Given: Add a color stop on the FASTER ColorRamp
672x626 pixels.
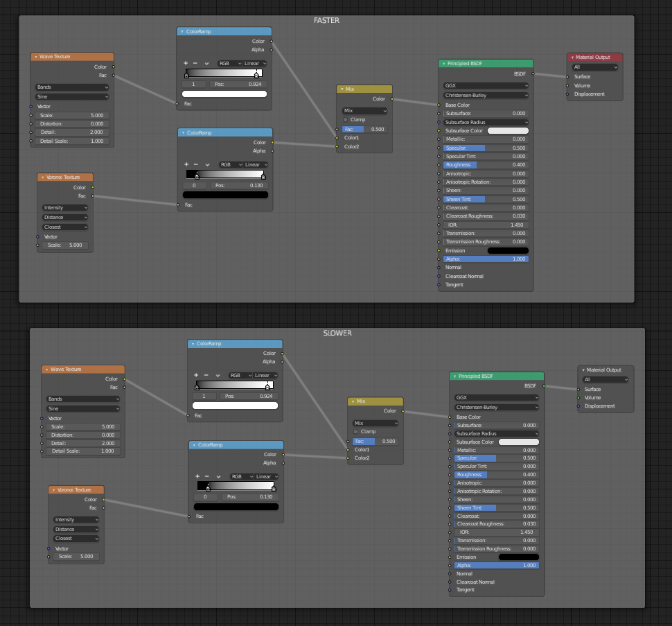Looking at the screenshot, I should 187,62.
